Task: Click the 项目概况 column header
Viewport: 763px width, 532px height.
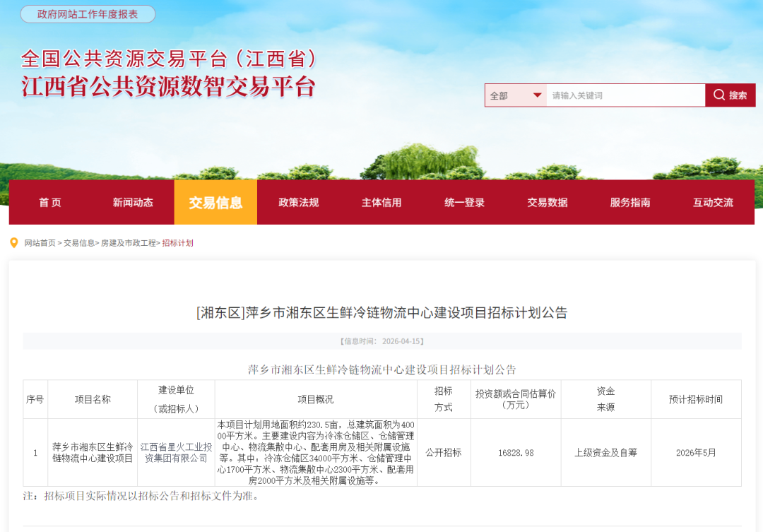Action: (x=316, y=399)
